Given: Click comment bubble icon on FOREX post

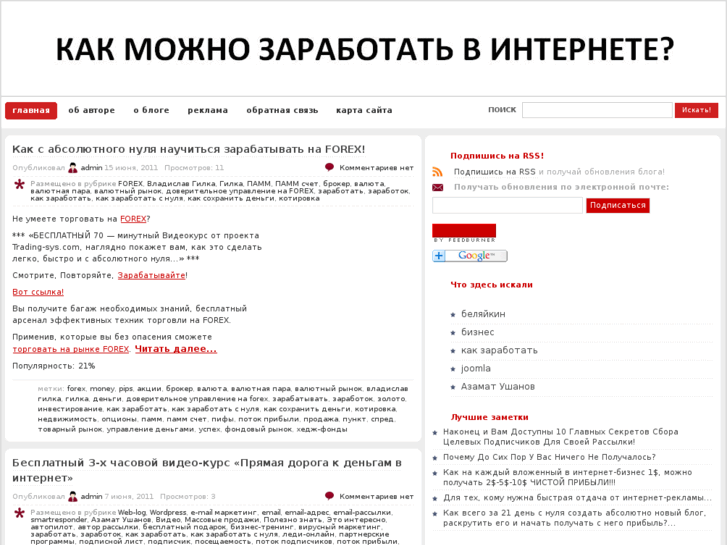Looking at the screenshot, I should [329, 167].
